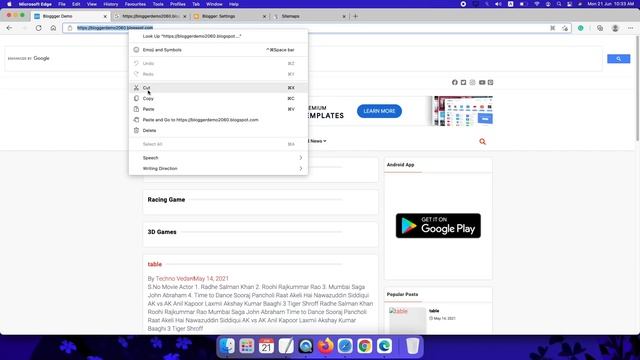Open Spotlight search in the menu bar
Screen dimensions: 640x360
[559, 4]
